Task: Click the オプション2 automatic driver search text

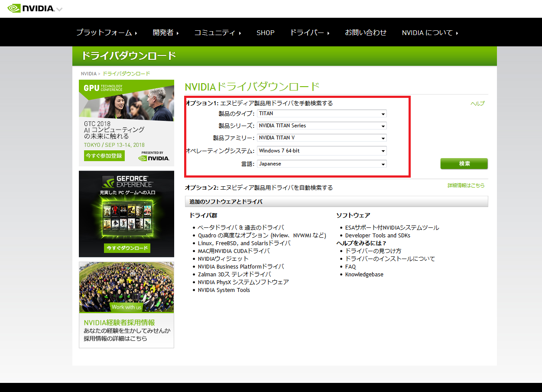Action: click(259, 188)
